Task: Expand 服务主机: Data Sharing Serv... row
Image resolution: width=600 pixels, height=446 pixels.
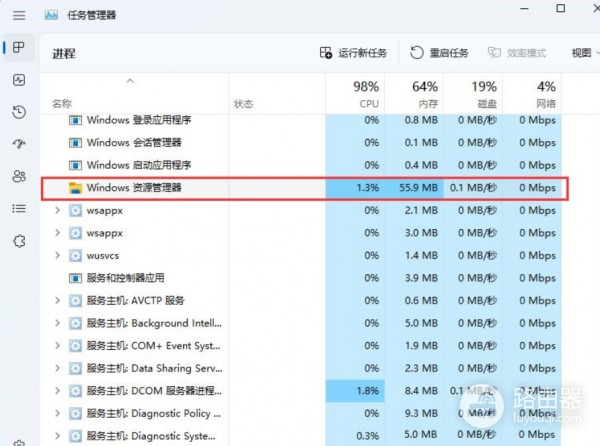Action: point(57,368)
